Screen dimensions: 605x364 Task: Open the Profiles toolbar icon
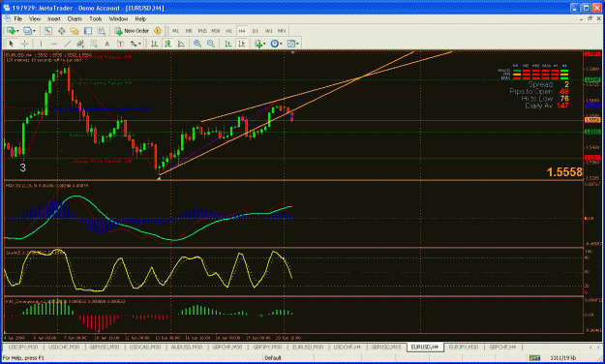[27, 31]
